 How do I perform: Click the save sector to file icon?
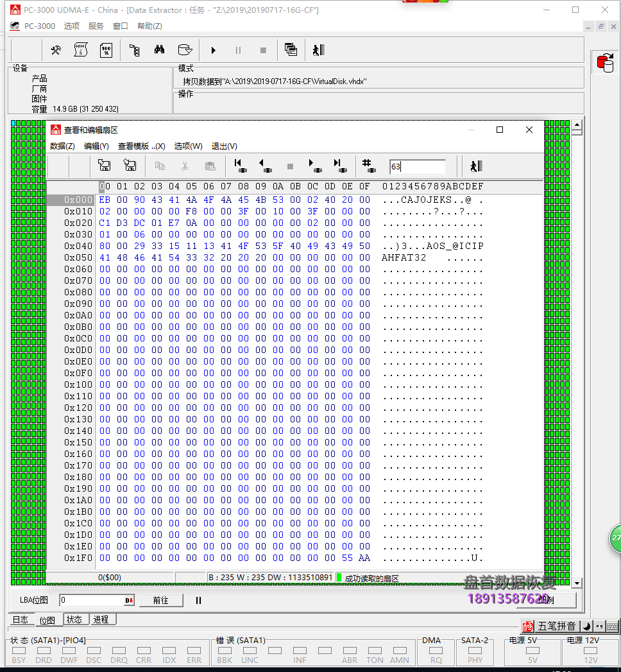[x=130, y=166]
